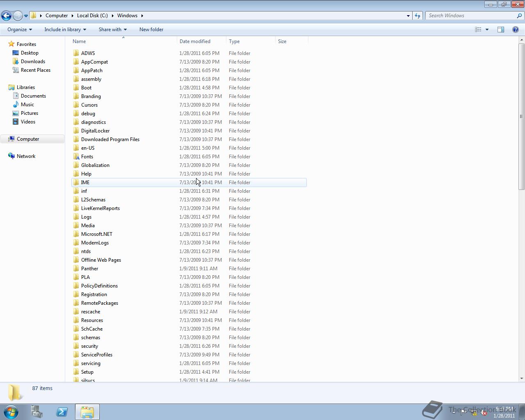Click the back navigation button
This screenshot has width=525, height=420.
pyautogui.click(x=6, y=15)
